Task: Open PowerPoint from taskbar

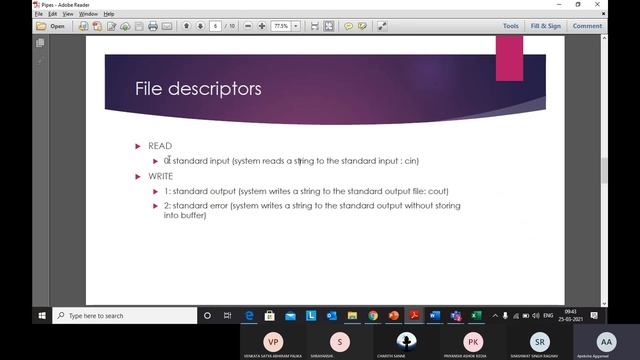Action: [x=393, y=316]
